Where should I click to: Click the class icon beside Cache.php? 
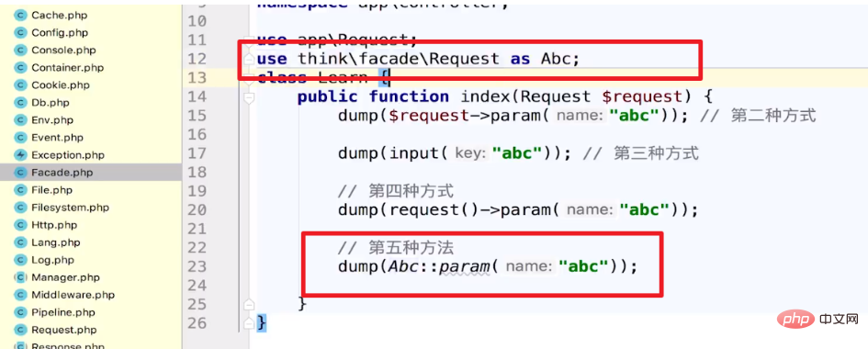[20, 15]
